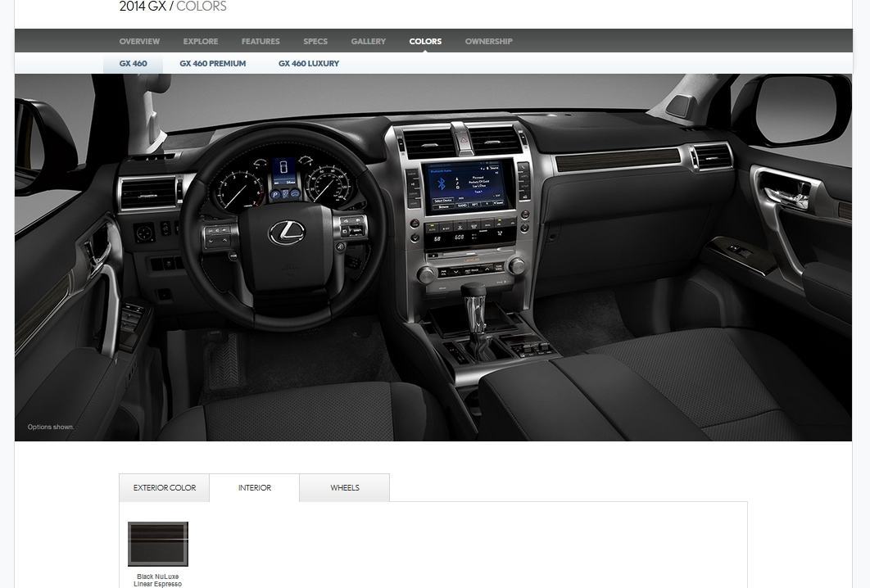Select the GX 460 model
The image size is (870, 588).
coord(134,63)
